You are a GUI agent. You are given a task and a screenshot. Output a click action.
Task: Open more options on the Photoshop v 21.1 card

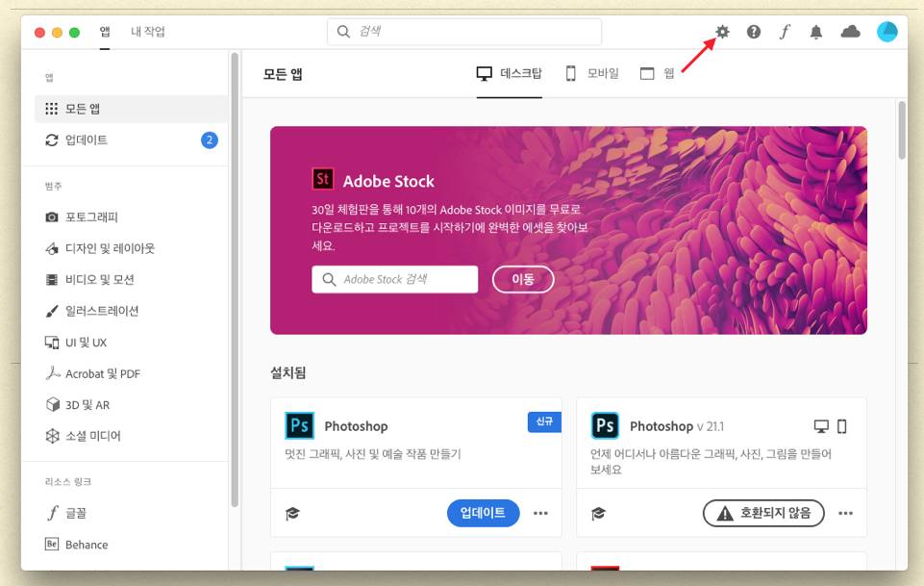[x=845, y=514]
